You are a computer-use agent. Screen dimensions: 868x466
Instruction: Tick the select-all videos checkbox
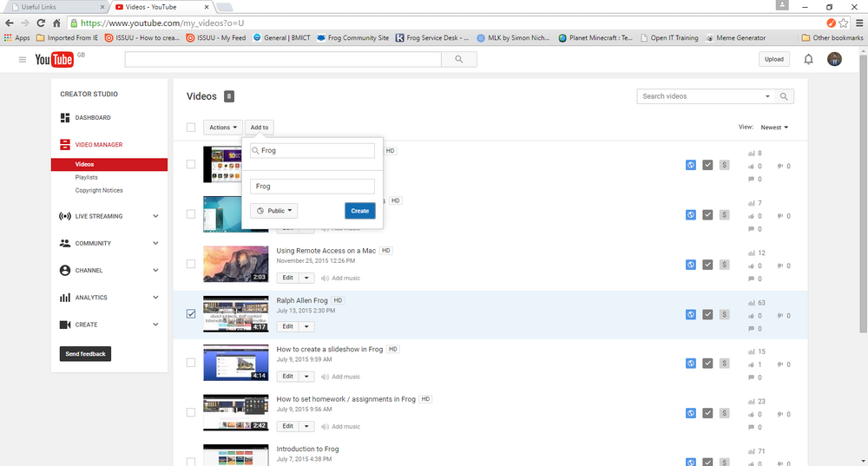coord(191,128)
